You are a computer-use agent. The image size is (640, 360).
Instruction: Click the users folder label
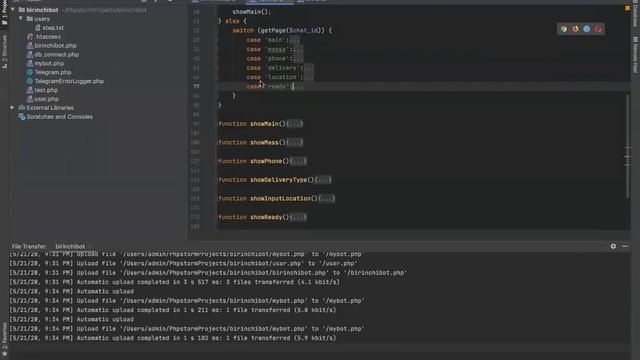pos(42,19)
